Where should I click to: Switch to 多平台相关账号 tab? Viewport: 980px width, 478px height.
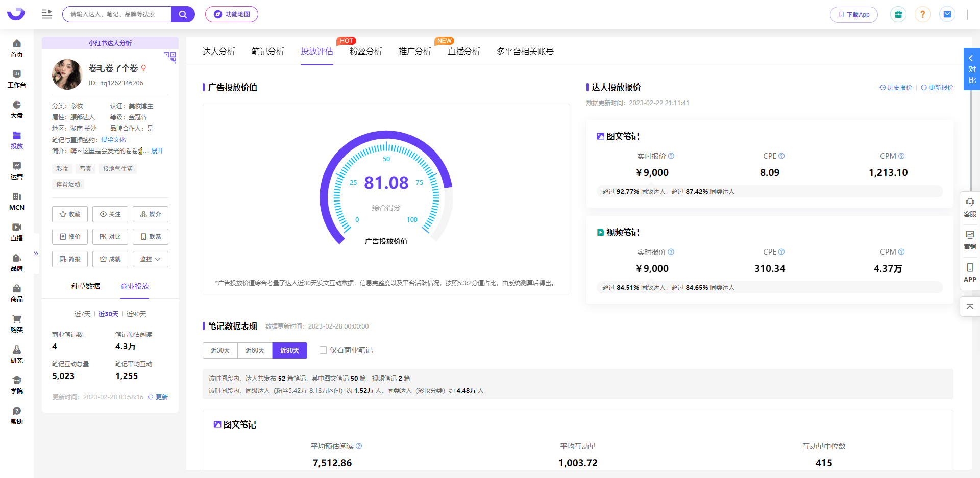click(525, 52)
